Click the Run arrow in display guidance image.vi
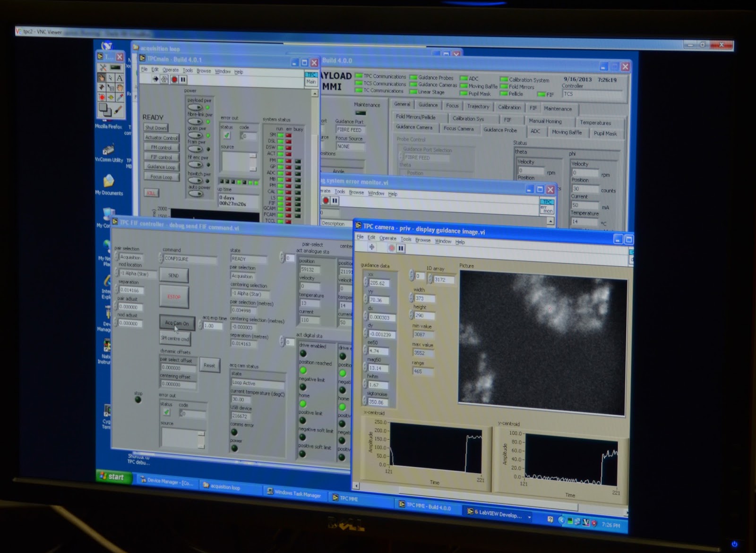 371,247
